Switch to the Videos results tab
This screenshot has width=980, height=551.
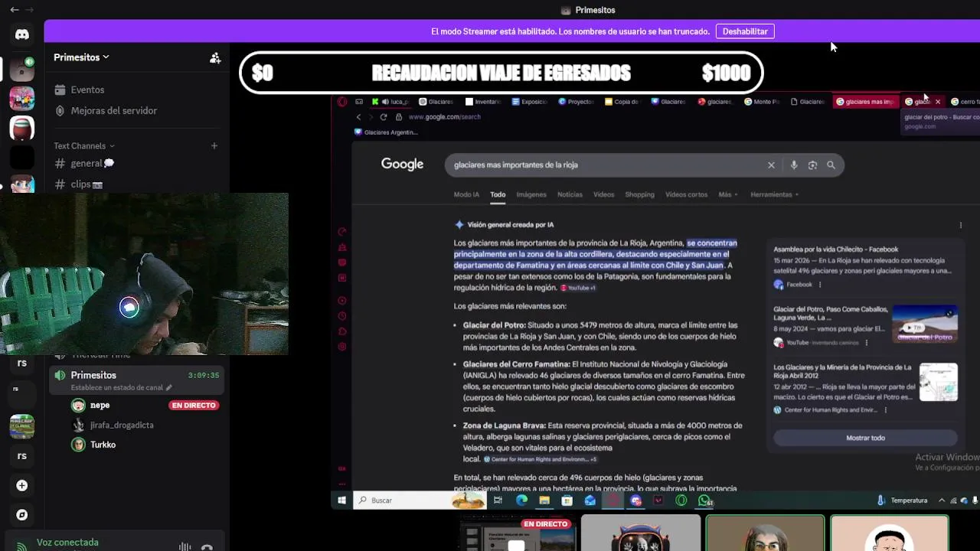603,194
